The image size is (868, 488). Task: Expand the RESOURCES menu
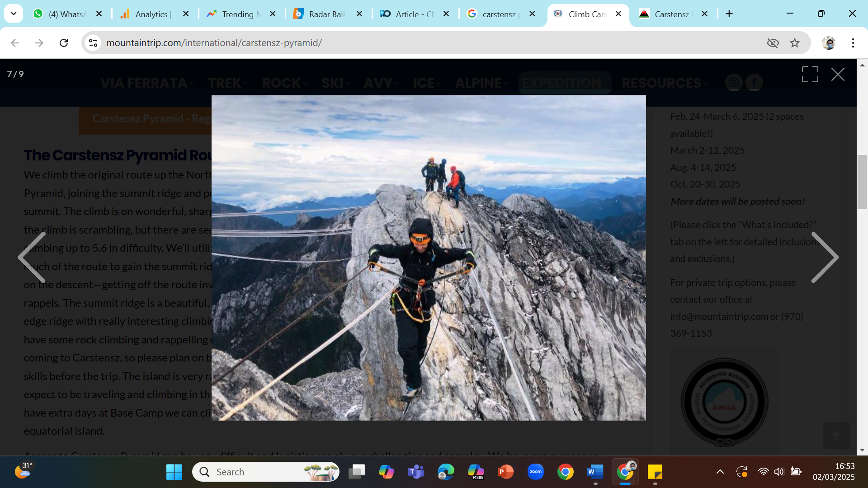[665, 83]
